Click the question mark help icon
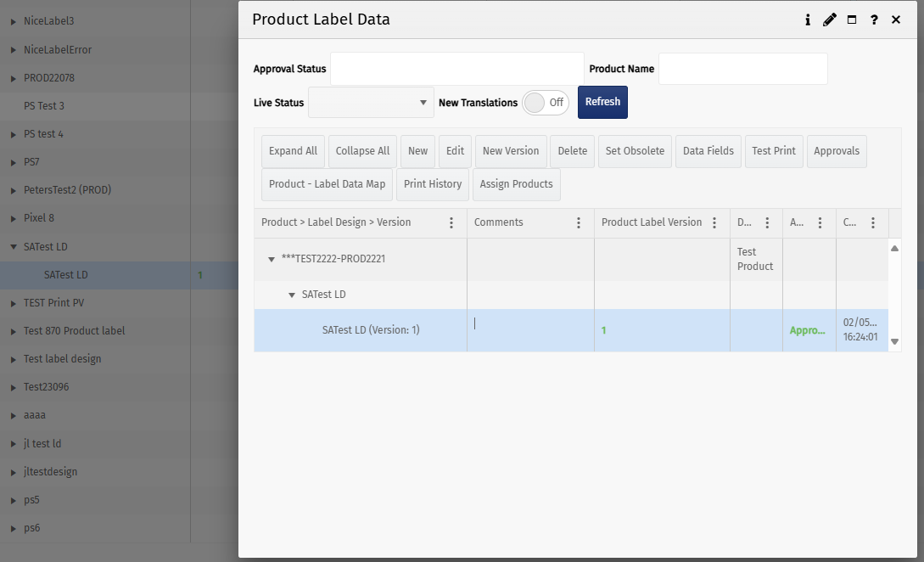Screen dimensions: 924x562 pyautogui.click(x=874, y=20)
